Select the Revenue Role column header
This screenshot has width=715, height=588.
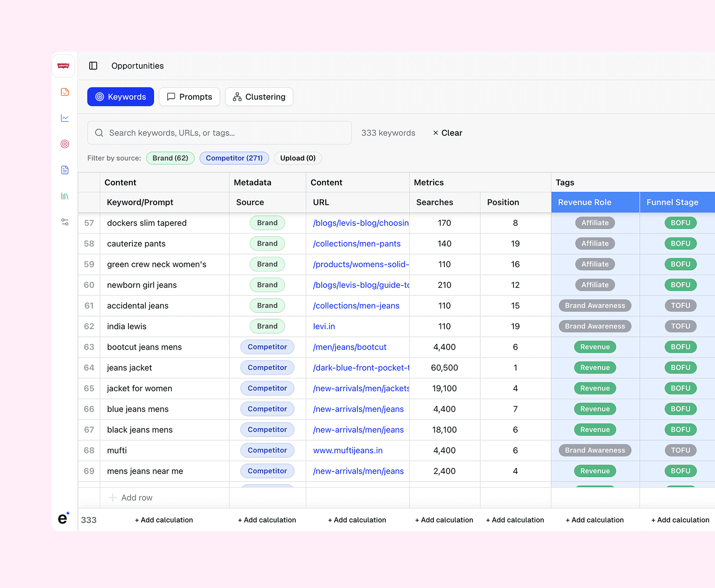pos(595,202)
